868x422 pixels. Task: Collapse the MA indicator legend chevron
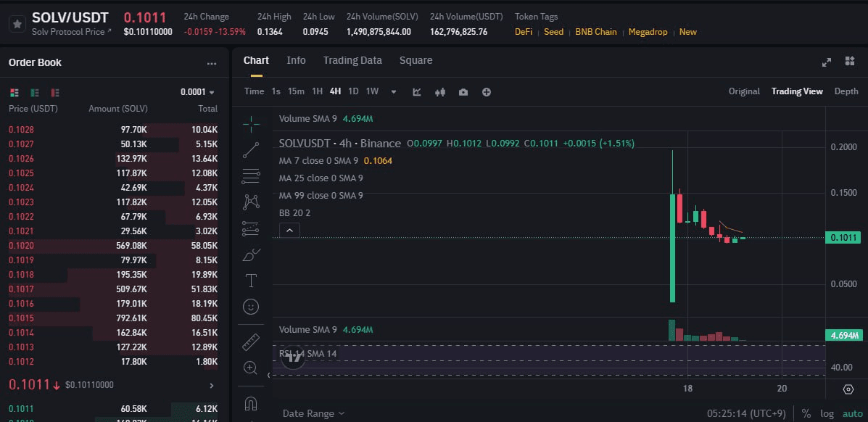click(x=289, y=230)
